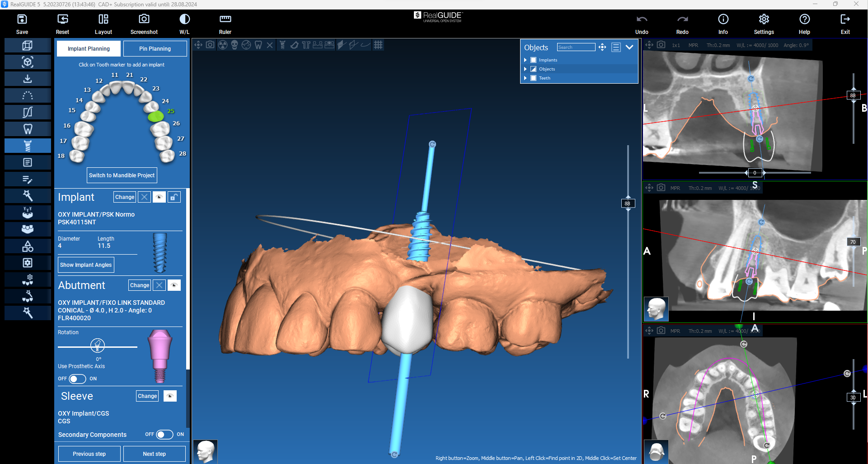This screenshot has width=868, height=464.
Task: Click the shapes sidebar icon
Action: pos(28,246)
